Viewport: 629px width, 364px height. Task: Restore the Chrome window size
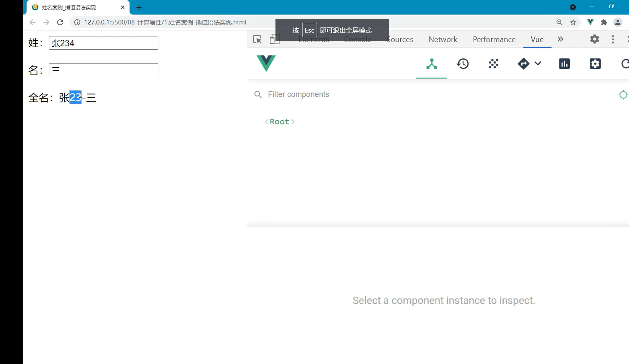pos(611,6)
